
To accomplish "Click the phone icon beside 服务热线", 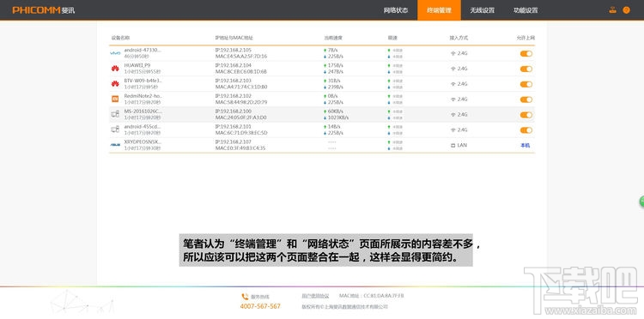I will [x=246, y=297].
